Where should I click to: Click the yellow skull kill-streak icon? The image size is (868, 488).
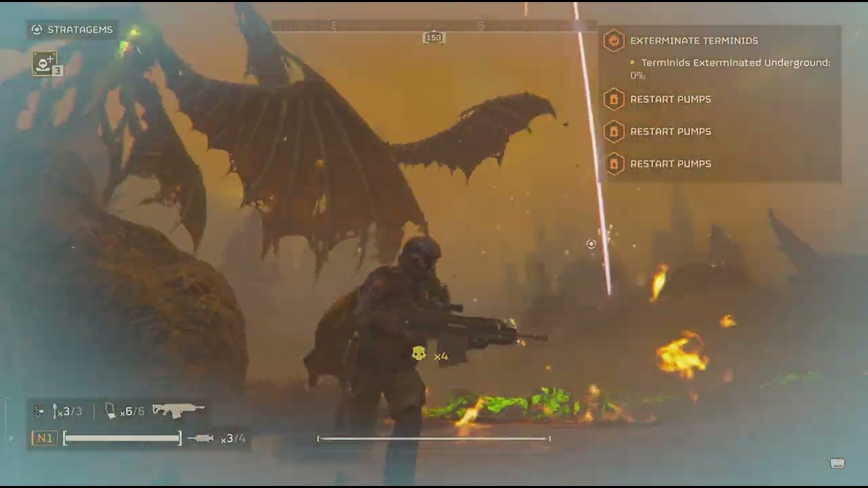tap(419, 354)
